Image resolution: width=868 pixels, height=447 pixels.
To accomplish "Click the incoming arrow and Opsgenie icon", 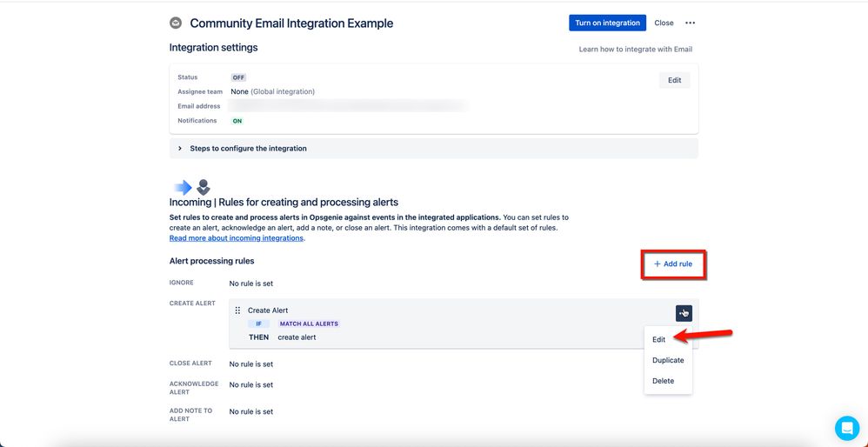I will pos(192,187).
